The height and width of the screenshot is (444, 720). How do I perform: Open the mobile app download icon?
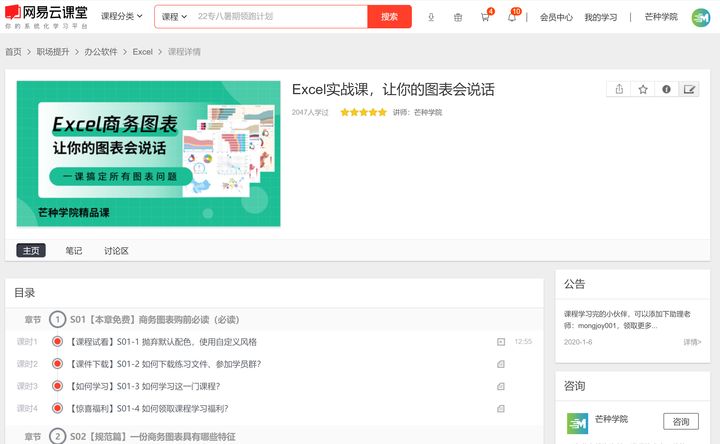(x=431, y=17)
